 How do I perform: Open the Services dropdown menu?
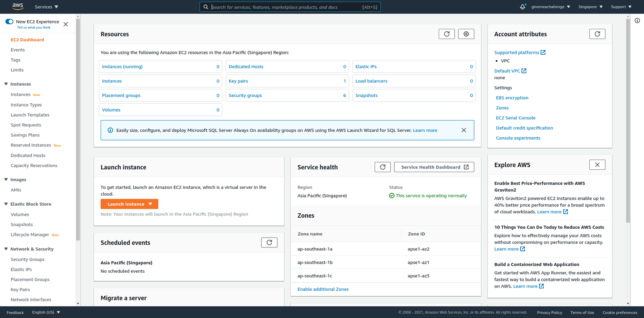46,7
